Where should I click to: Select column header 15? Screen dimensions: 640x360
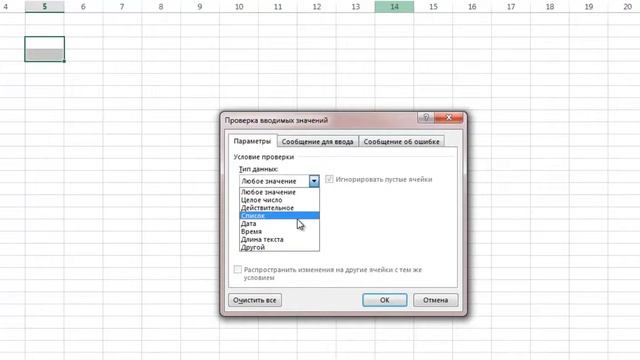pyautogui.click(x=433, y=7)
